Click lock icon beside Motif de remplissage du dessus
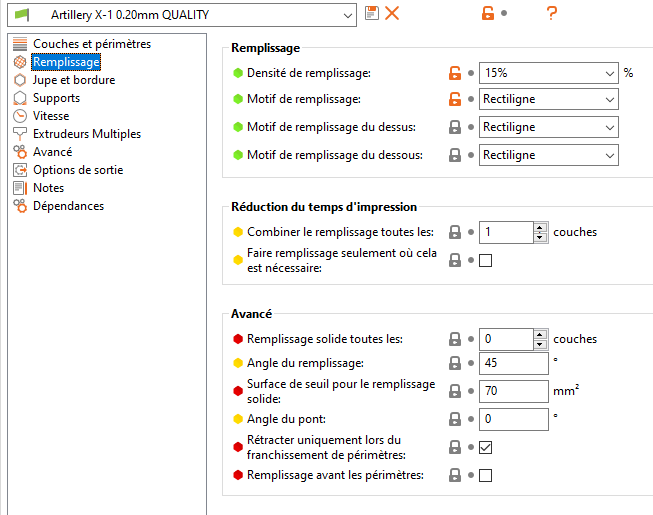Screen dimensions: 653x515 [x=455, y=127]
